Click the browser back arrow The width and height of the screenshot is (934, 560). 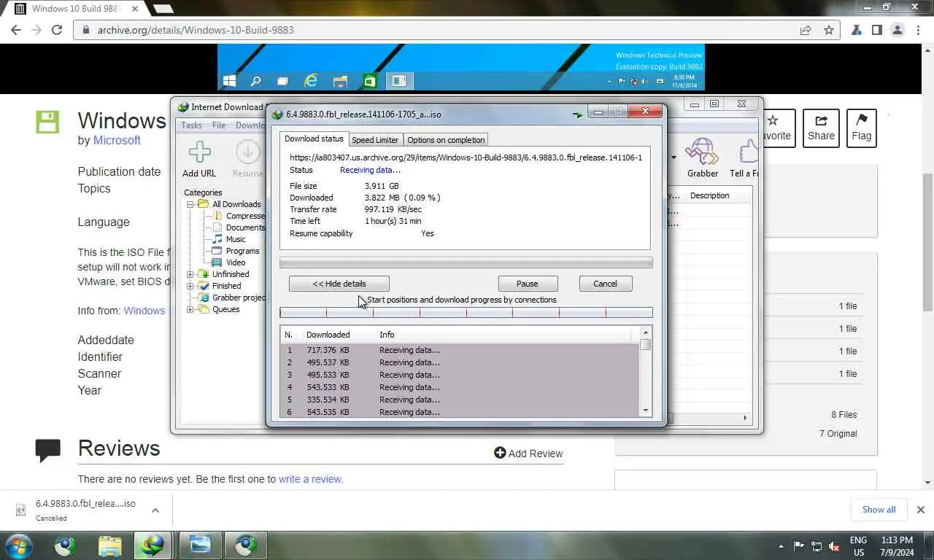tap(16, 30)
